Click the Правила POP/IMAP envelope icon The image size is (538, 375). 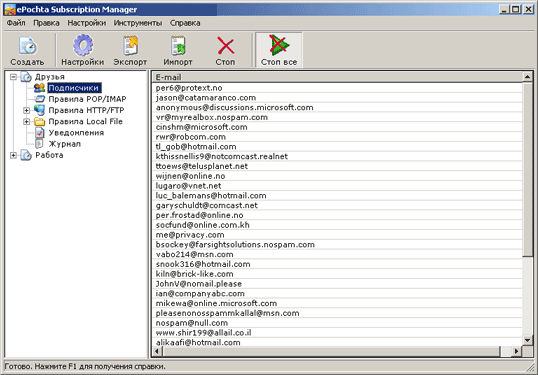(x=39, y=99)
